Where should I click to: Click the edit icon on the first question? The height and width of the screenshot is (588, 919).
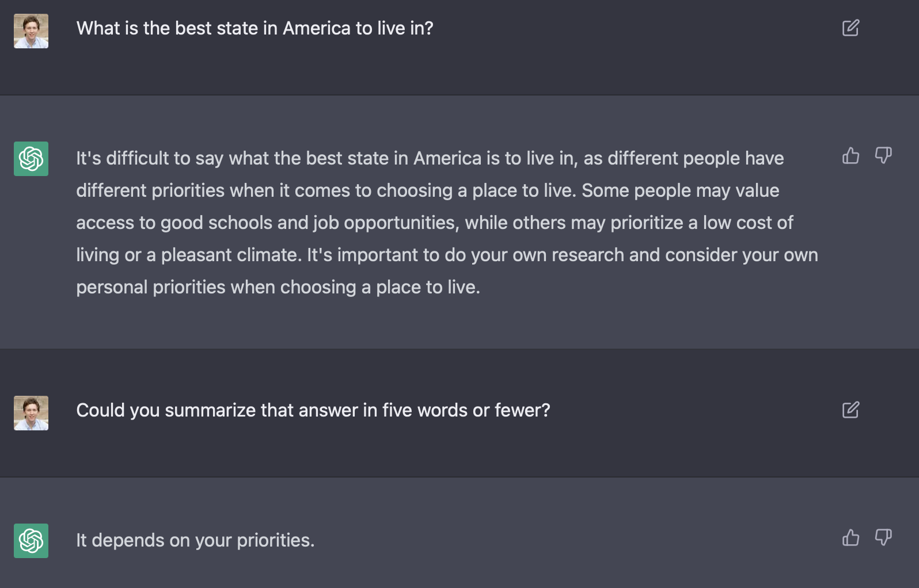[850, 28]
